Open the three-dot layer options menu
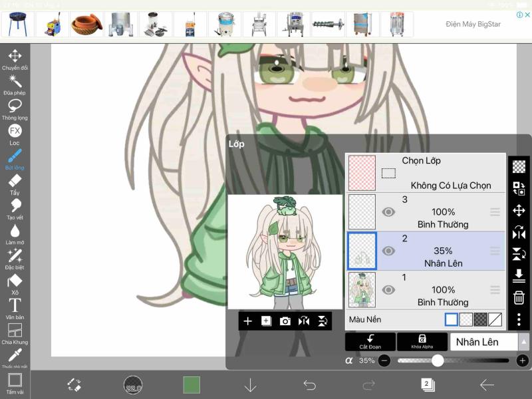532x399 pixels. click(519, 320)
